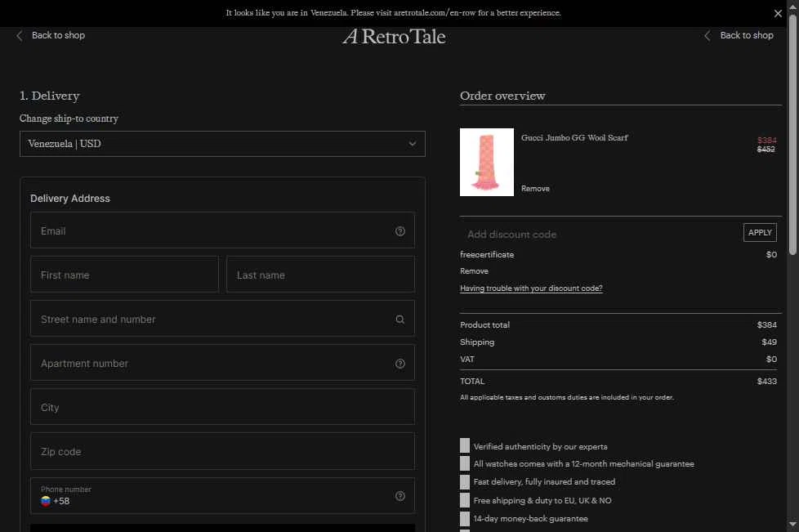This screenshot has height=532, width=799.
Task: Click the Product total $384 value
Action: pos(767,324)
